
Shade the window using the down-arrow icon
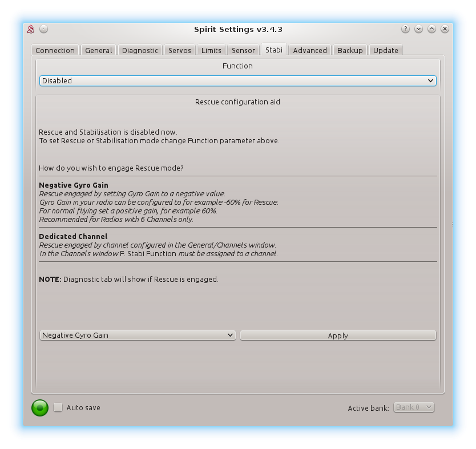point(418,29)
